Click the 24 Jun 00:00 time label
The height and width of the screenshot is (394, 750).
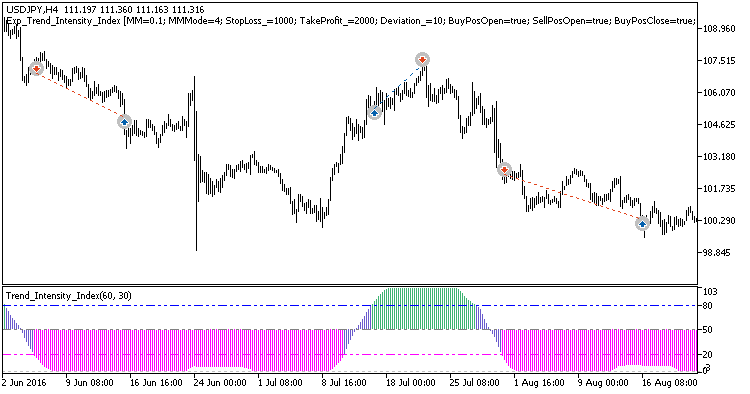220,383
